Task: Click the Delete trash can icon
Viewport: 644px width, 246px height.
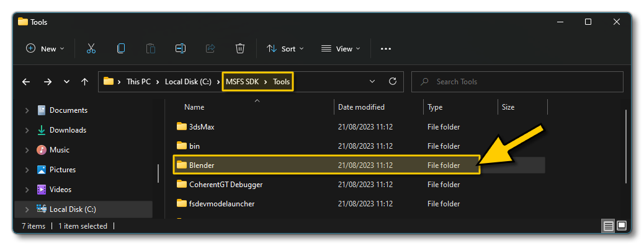Action: 240,48
